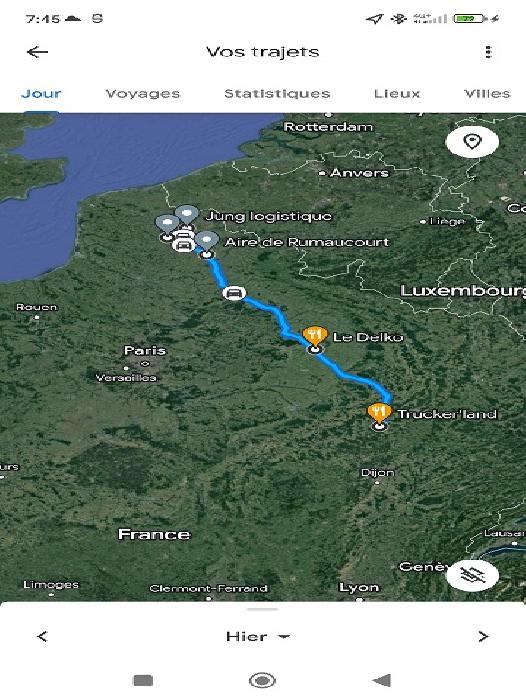Switch to the Voyages tab
Screen dimensions: 526x700
[143, 94]
